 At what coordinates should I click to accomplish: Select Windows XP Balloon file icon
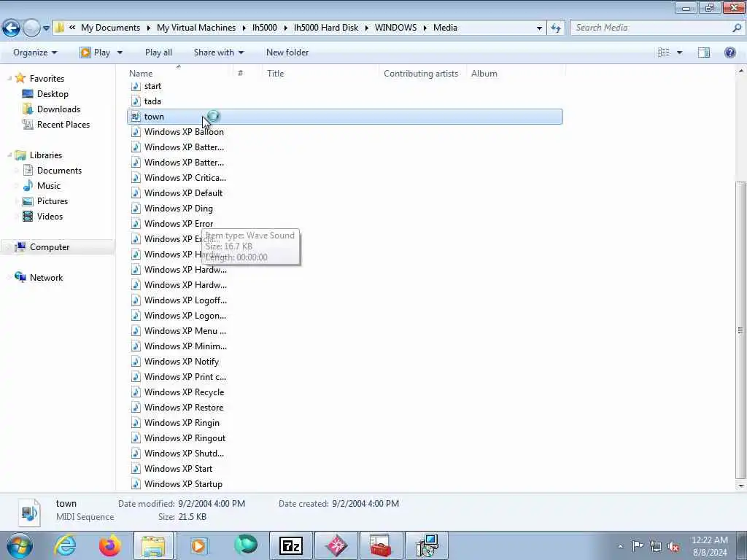pos(136,132)
